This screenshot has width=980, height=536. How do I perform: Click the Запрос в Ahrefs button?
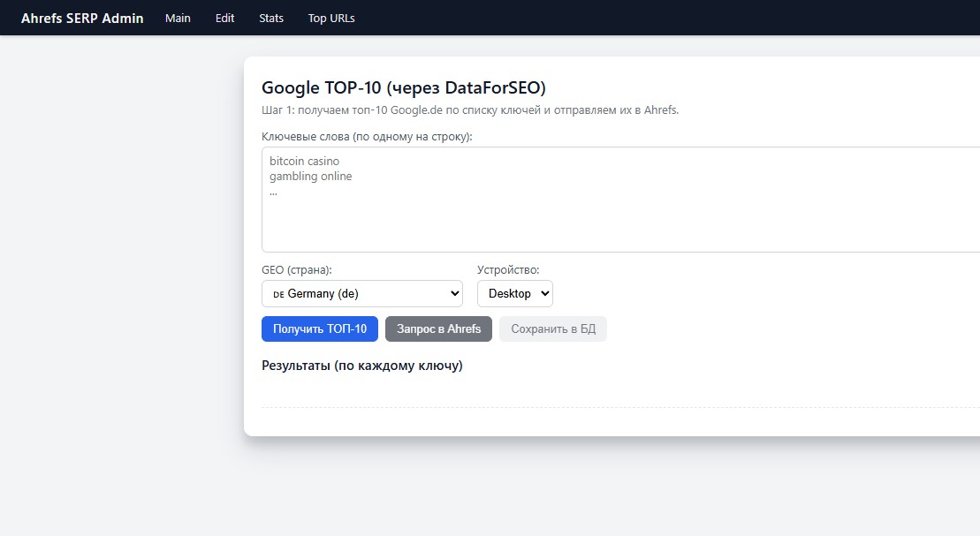tap(438, 328)
